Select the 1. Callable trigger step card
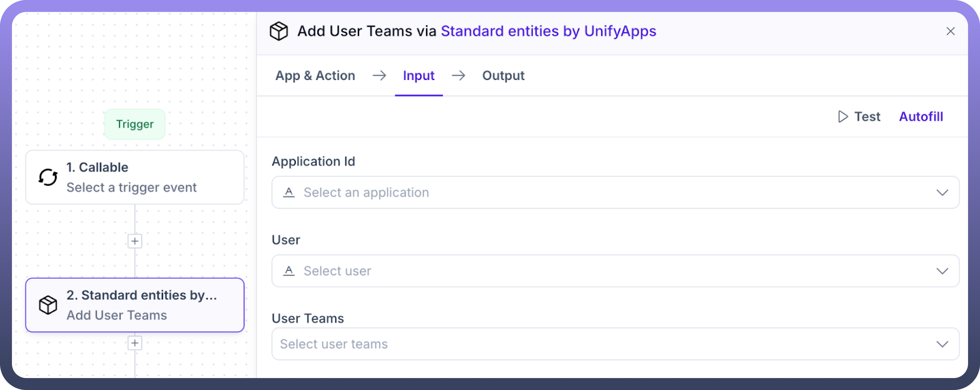This screenshot has height=390, width=980. point(135,177)
